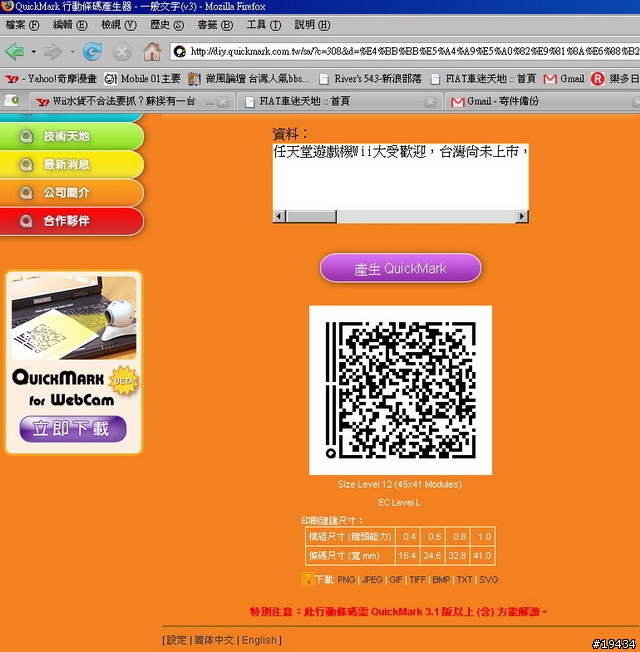Click the site favicon in the address bar
640x652 pixels.
(180, 52)
